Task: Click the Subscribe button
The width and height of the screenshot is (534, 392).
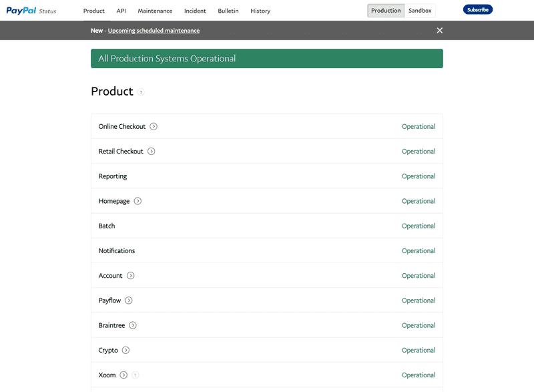Action: click(x=477, y=9)
